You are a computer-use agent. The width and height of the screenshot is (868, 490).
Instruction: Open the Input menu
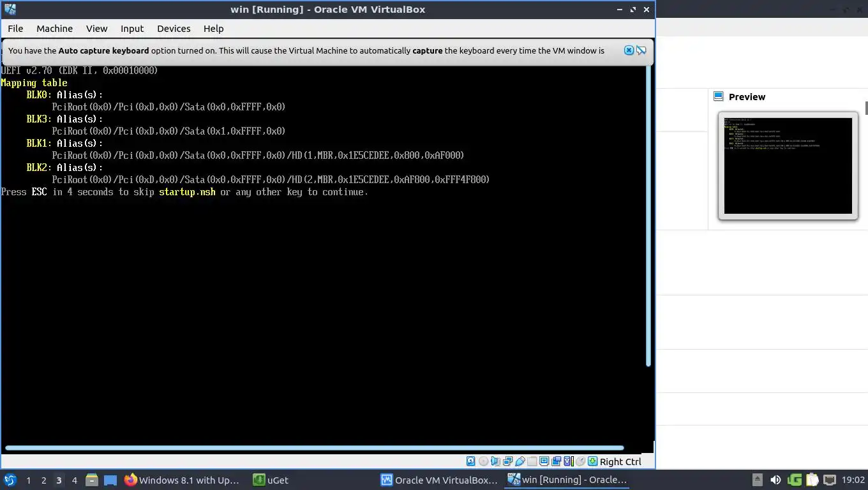click(x=132, y=29)
